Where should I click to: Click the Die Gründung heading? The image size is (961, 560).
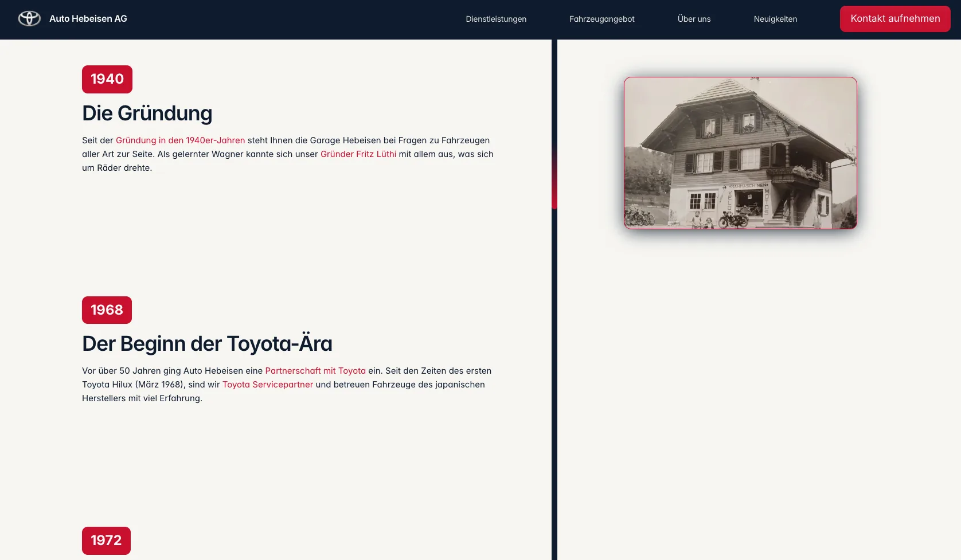(147, 113)
